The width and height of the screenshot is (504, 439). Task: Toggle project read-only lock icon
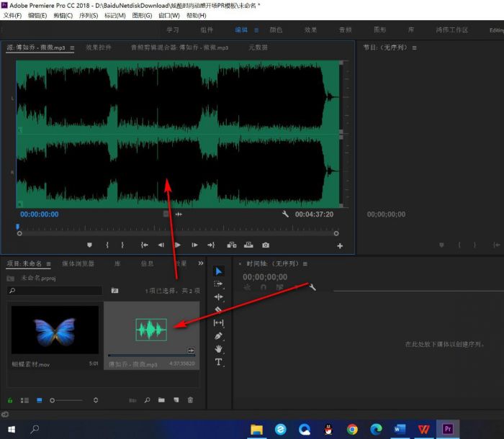(x=11, y=399)
